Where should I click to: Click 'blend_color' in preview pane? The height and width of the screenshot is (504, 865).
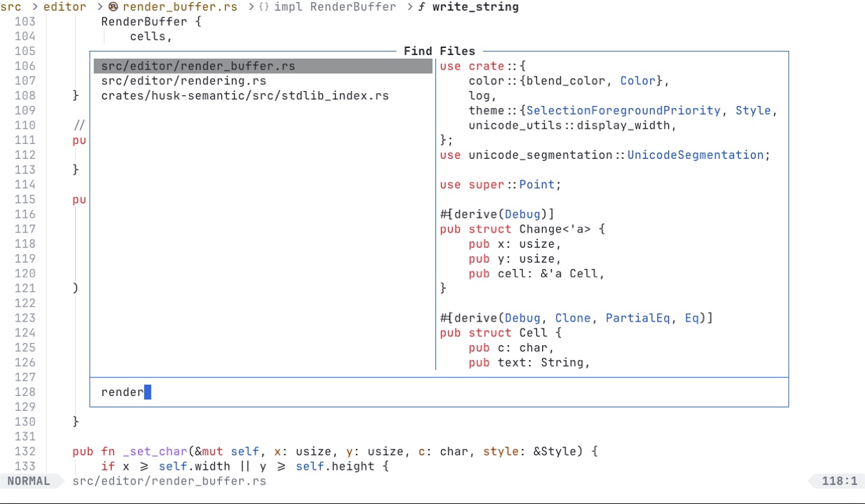click(566, 81)
